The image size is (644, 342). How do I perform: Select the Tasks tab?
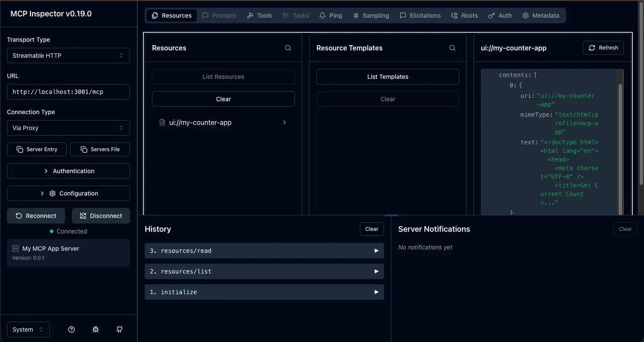(x=295, y=16)
